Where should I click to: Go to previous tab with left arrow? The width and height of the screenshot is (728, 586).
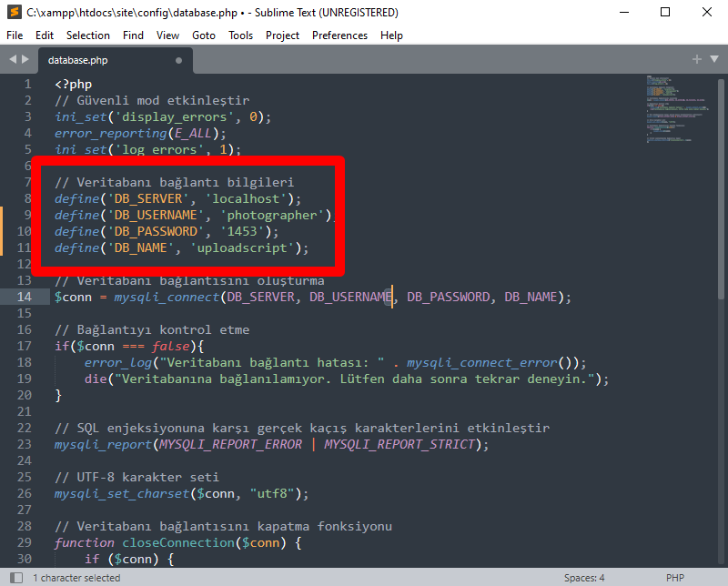tap(13, 59)
